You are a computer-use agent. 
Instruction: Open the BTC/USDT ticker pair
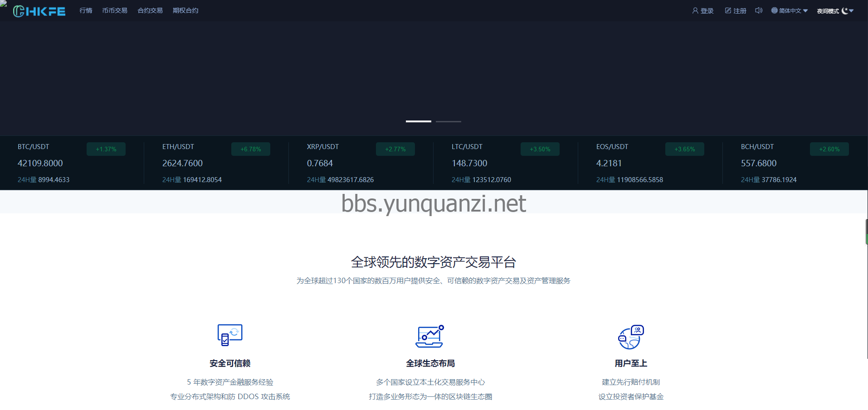(34, 147)
